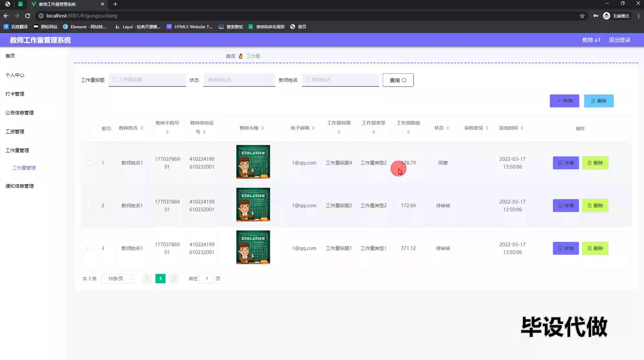Go back using the browser back arrow
This screenshot has height=360, width=644.
click(x=6, y=16)
